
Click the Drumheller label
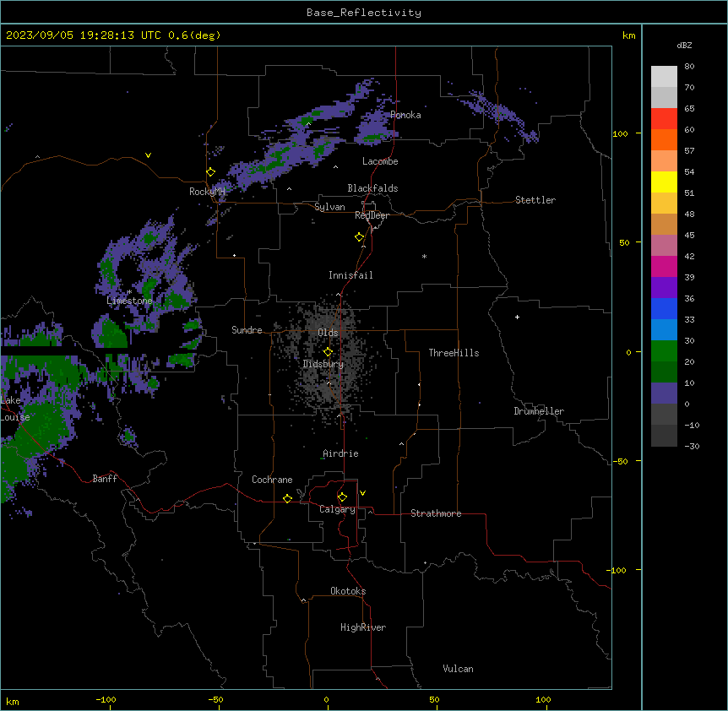[x=539, y=411]
